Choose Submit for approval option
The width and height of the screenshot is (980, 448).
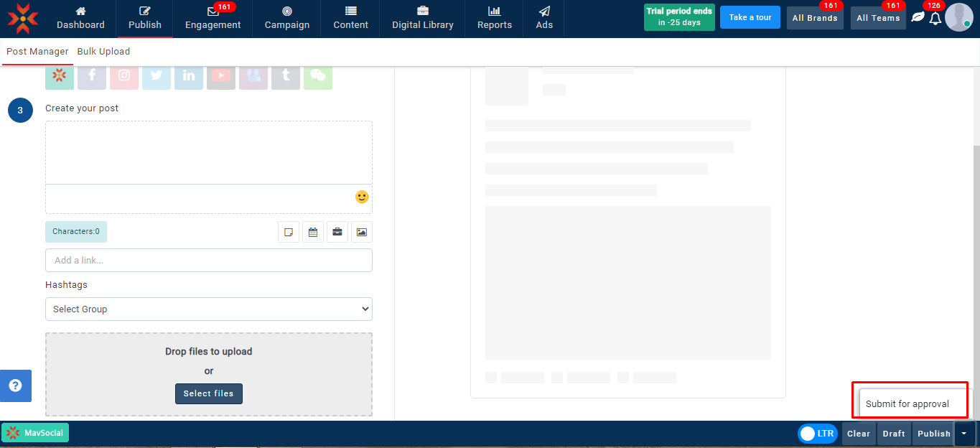point(907,404)
